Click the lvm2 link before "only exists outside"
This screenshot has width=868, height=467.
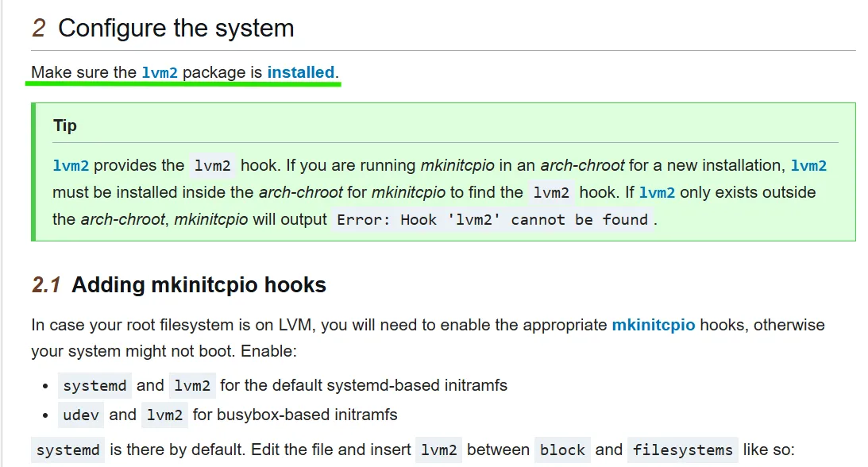657,192
